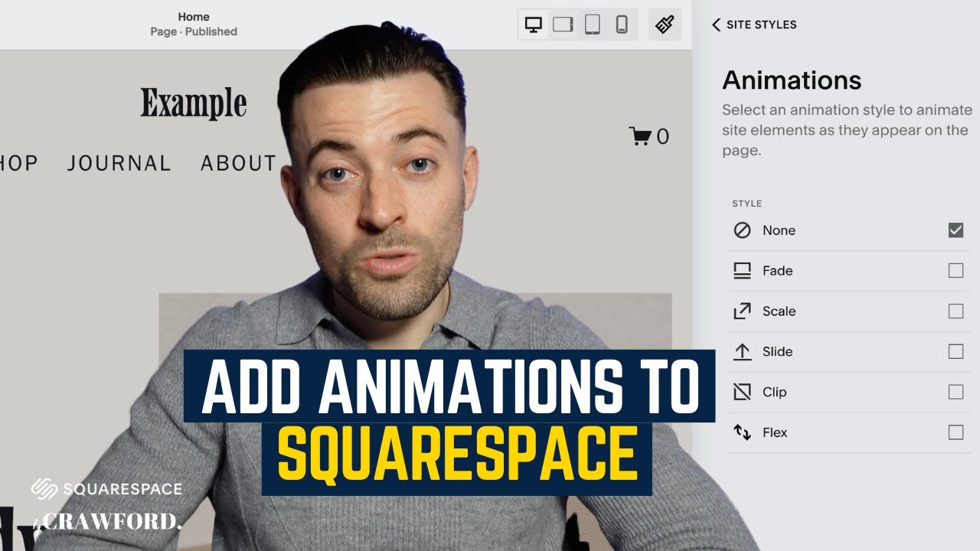This screenshot has width=980, height=551.
Task: Click the Scale animation icon
Action: pos(742,311)
